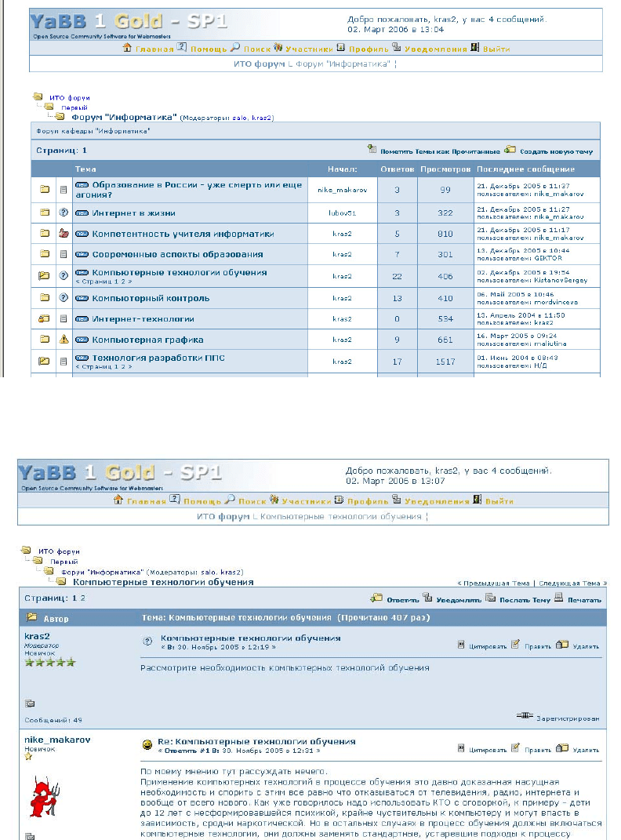Open Помощь in the topic page menu
This screenshot has height=840, width=621.
pyautogui.click(x=202, y=501)
